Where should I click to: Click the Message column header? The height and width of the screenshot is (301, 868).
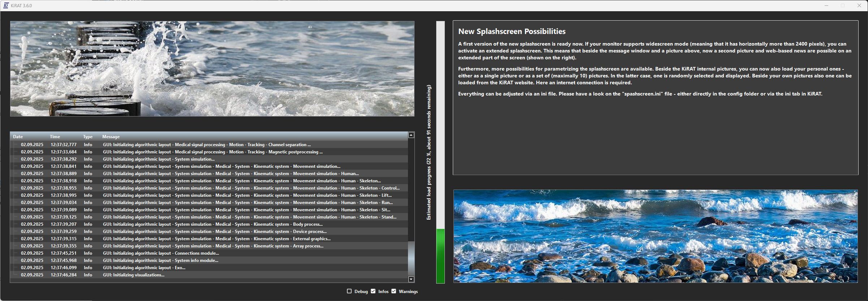[111, 137]
